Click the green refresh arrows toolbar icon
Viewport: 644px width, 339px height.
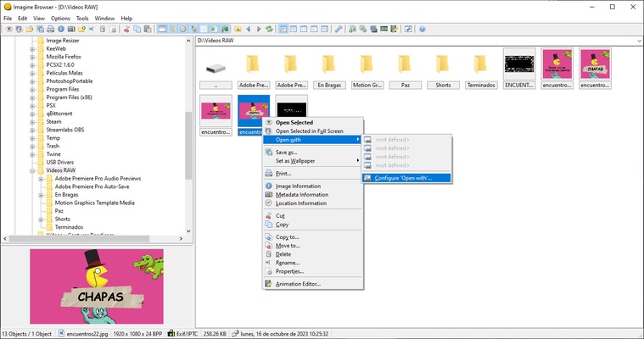coord(269,29)
